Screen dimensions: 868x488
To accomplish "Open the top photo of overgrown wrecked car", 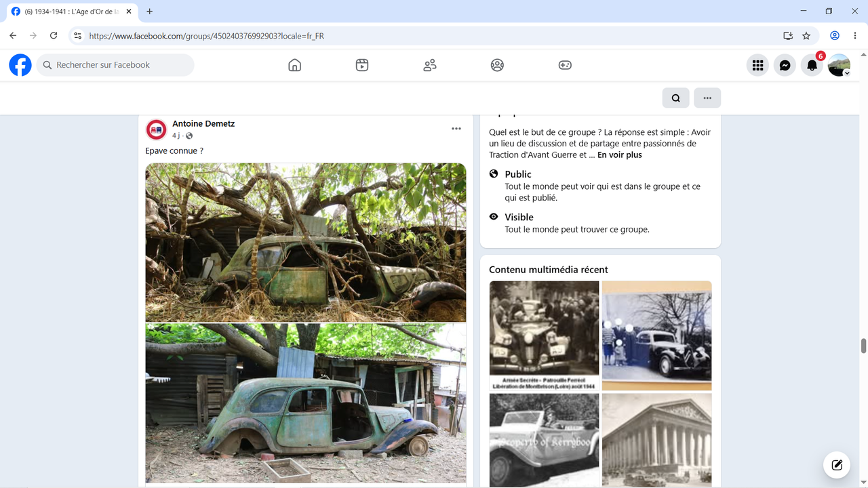I will pyautogui.click(x=306, y=242).
